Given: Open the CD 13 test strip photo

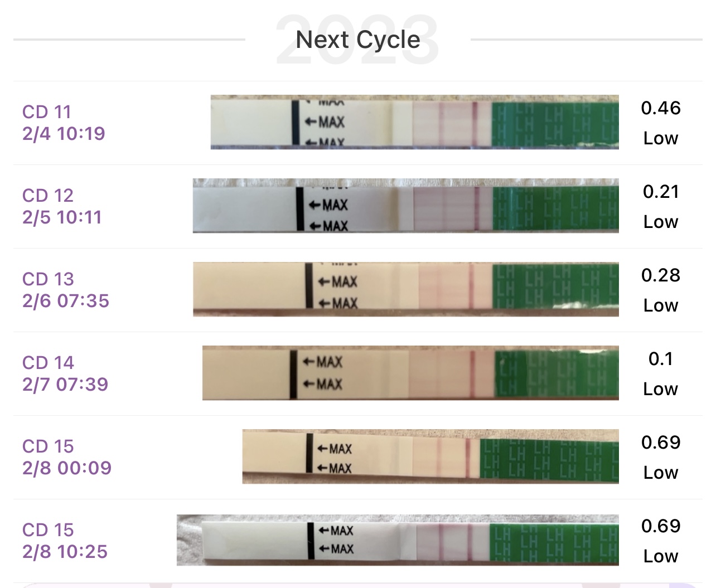Looking at the screenshot, I should coord(405,289).
